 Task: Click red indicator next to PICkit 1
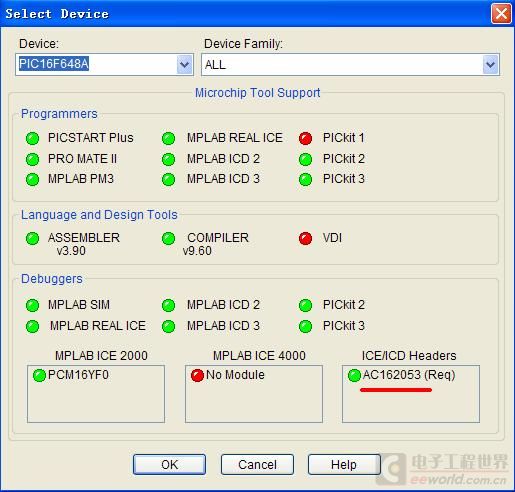(x=305, y=138)
